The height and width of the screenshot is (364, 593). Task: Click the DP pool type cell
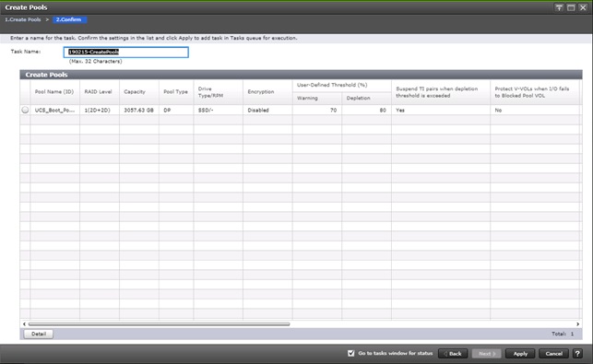[176, 110]
